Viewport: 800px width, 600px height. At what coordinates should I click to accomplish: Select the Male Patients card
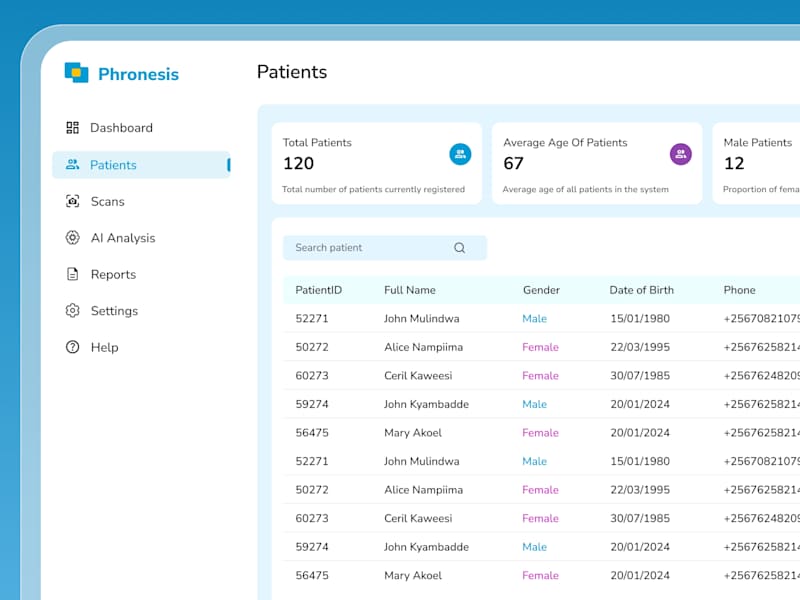coord(756,163)
